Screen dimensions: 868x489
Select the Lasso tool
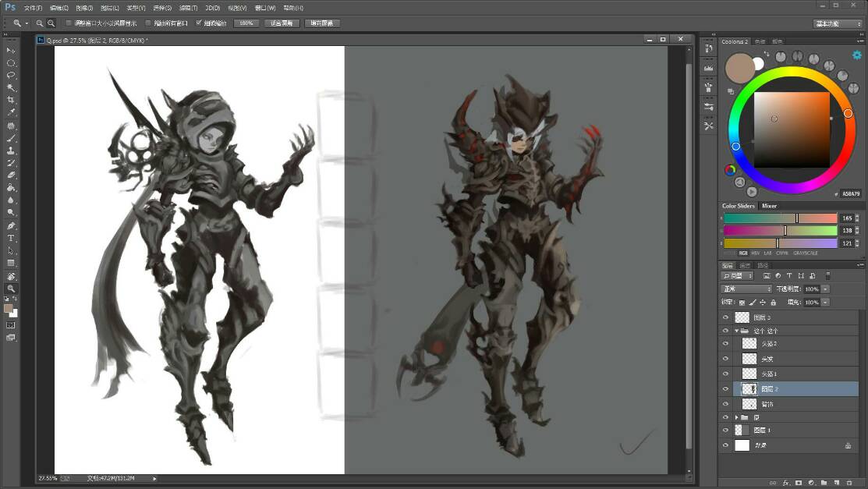tap(11, 75)
